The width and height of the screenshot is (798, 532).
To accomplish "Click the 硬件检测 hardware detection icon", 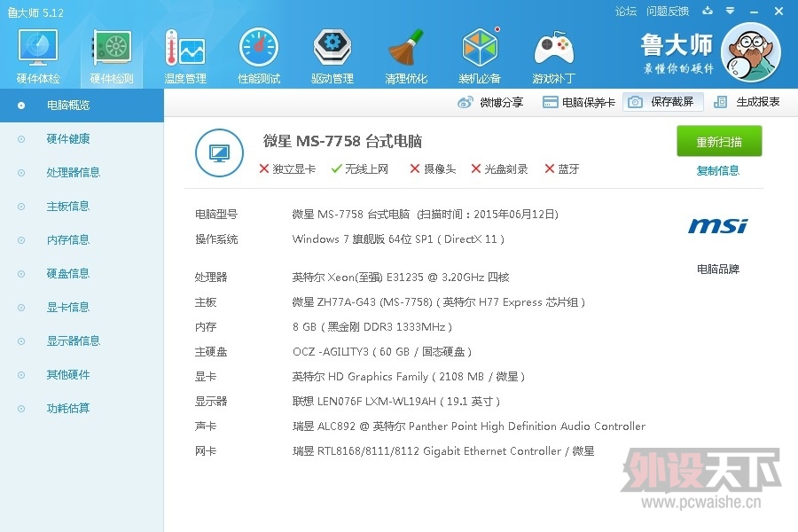I will pos(112,53).
